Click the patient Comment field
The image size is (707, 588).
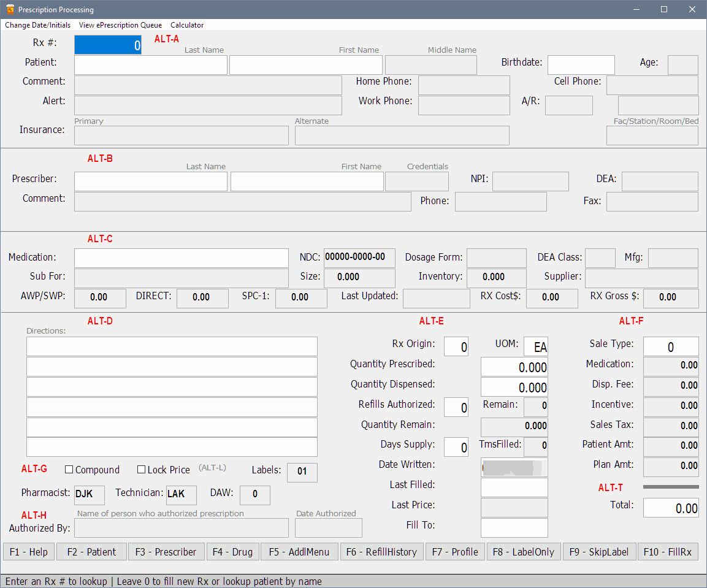point(208,85)
